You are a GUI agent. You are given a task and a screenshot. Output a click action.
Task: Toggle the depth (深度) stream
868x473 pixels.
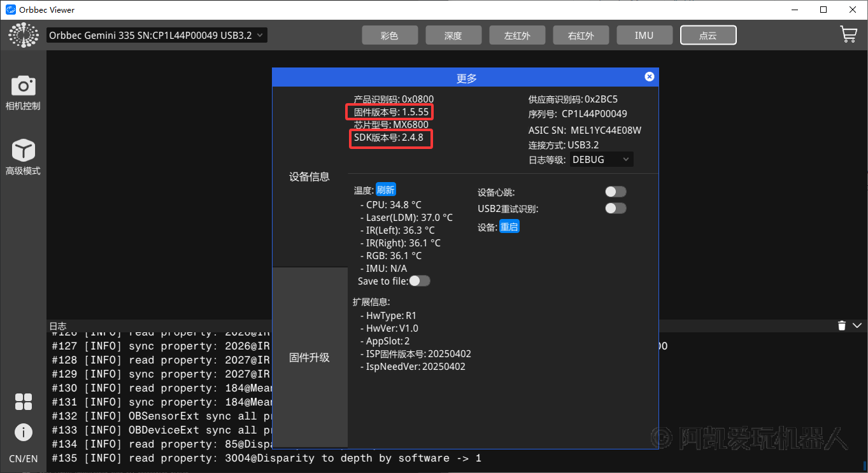(x=453, y=35)
